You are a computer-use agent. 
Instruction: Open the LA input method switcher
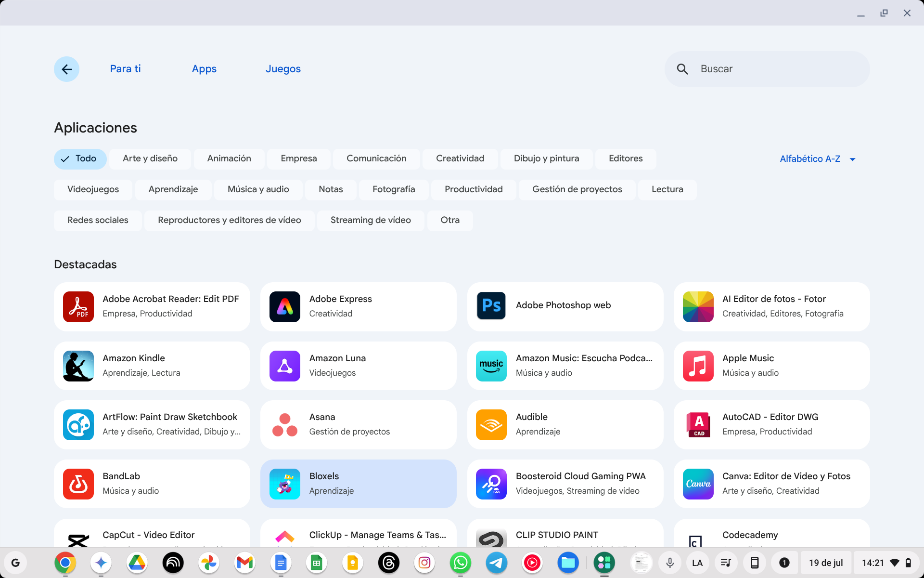697,563
